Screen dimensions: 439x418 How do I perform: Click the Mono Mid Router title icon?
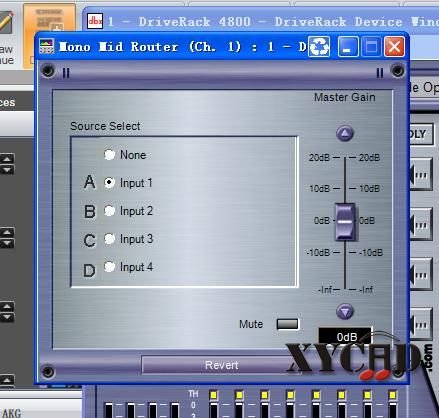pos(46,46)
